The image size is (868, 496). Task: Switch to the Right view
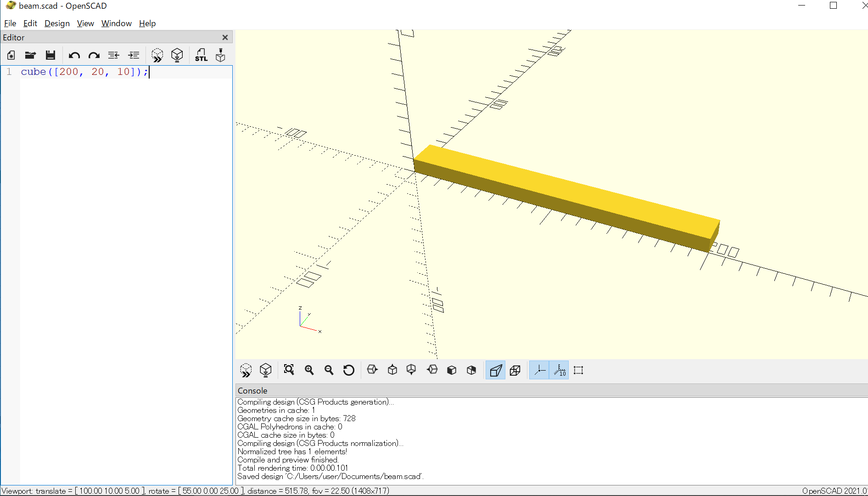[x=372, y=370]
